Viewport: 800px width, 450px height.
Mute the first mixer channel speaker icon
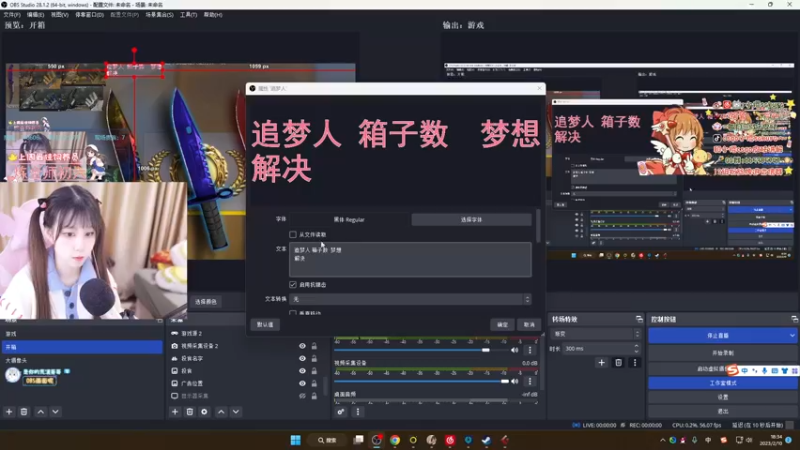pyautogui.click(x=515, y=350)
